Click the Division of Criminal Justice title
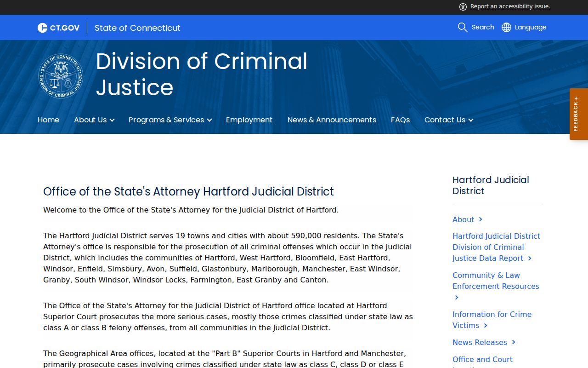The height and width of the screenshot is (368, 588). tap(202, 74)
